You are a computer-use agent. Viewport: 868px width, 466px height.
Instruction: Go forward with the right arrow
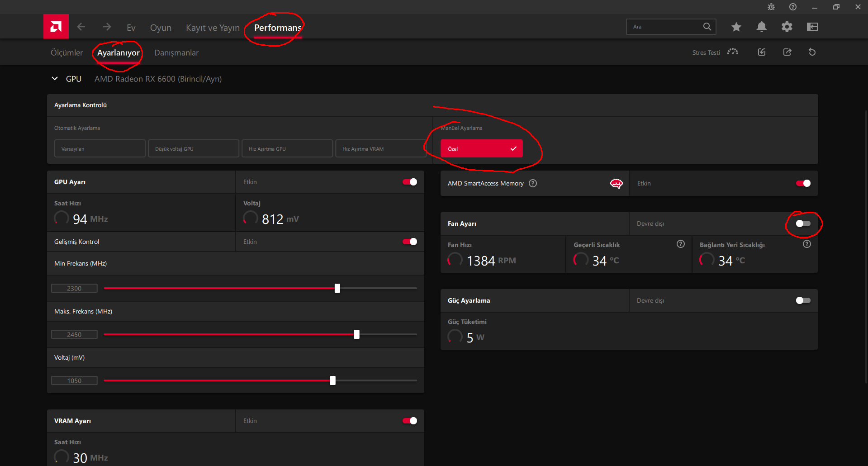(107, 27)
